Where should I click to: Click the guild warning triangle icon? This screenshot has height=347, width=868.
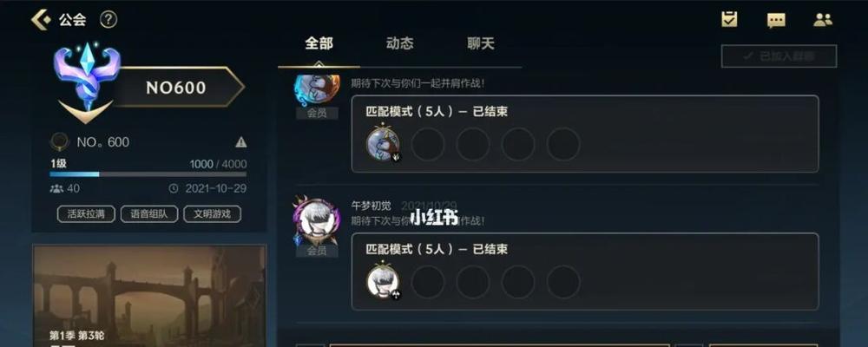[240, 142]
